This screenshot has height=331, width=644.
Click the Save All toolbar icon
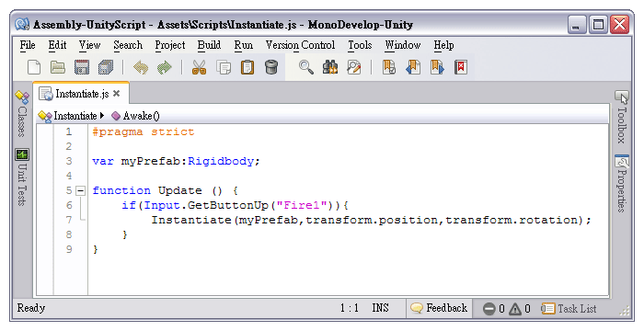tap(106, 67)
